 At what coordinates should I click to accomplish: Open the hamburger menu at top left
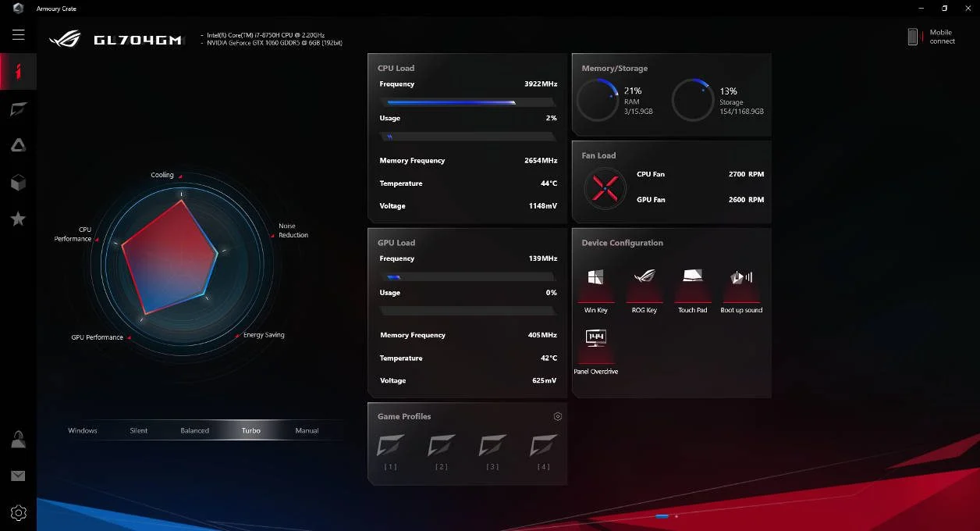pyautogui.click(x=18, y=34)
